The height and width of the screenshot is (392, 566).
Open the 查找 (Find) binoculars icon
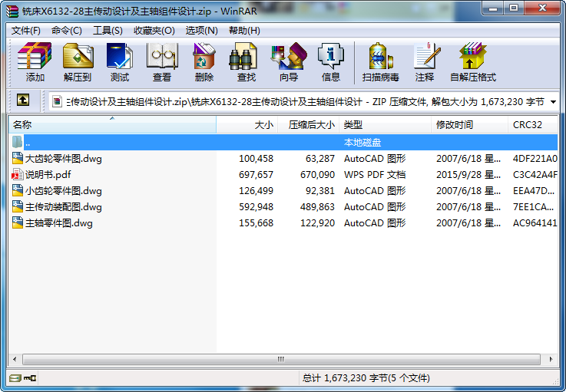click(246, 61)
